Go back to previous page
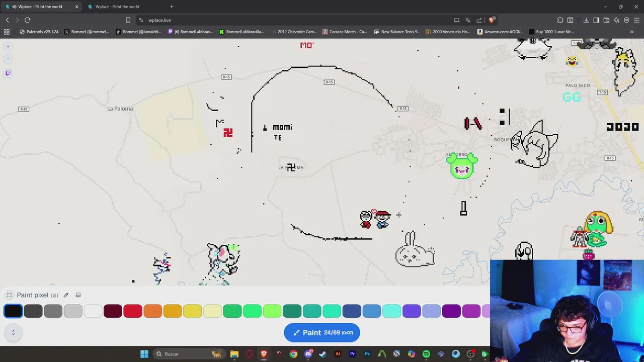 pos(8,20)
